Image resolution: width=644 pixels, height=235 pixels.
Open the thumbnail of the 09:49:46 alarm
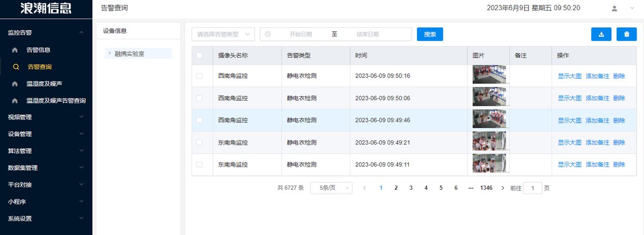coord(489,119)
